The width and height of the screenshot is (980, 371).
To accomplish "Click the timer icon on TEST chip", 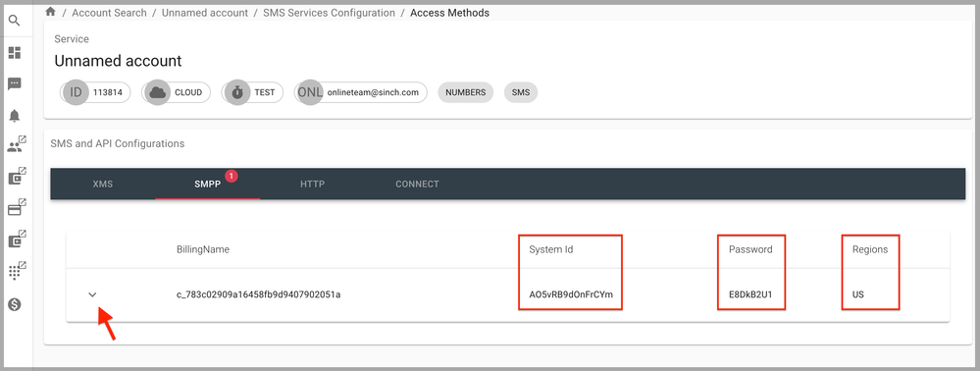I will pyautogui.click(x=236, y=92).
